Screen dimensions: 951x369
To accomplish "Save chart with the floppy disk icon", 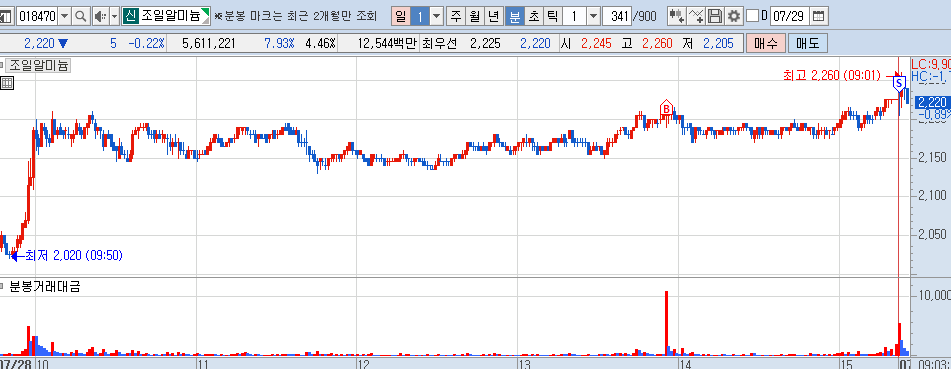I will click(x=715, y=16).
